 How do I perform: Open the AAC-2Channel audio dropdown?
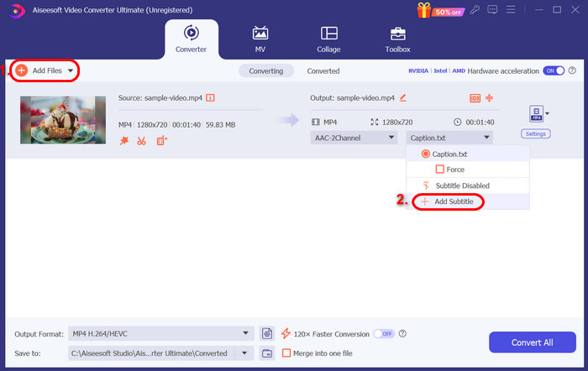click(354, 138)
